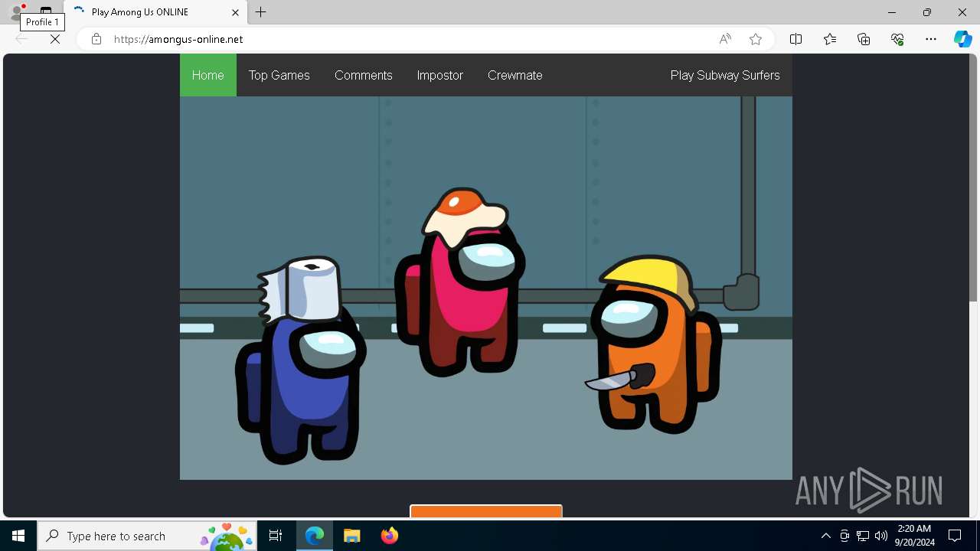The width and height of the screenshot is (980, 551).
Task: Open the Profile 1 account icon
Action: (x=17, y=12)
